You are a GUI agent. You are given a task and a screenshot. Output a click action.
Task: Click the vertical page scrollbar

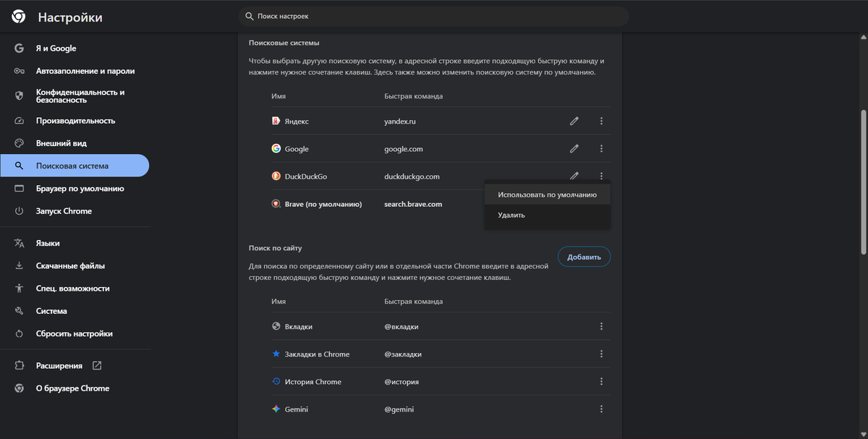[x=863, y=181]
